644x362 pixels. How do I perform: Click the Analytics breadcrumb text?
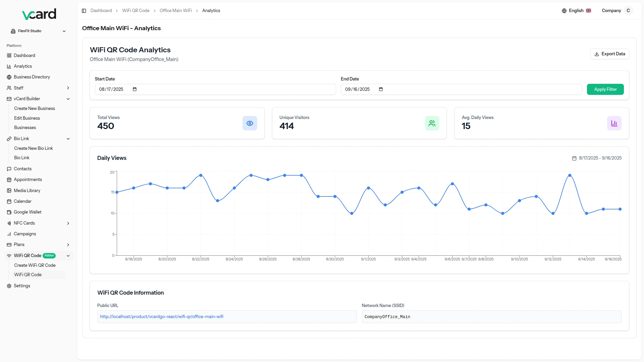pos(211,11)
